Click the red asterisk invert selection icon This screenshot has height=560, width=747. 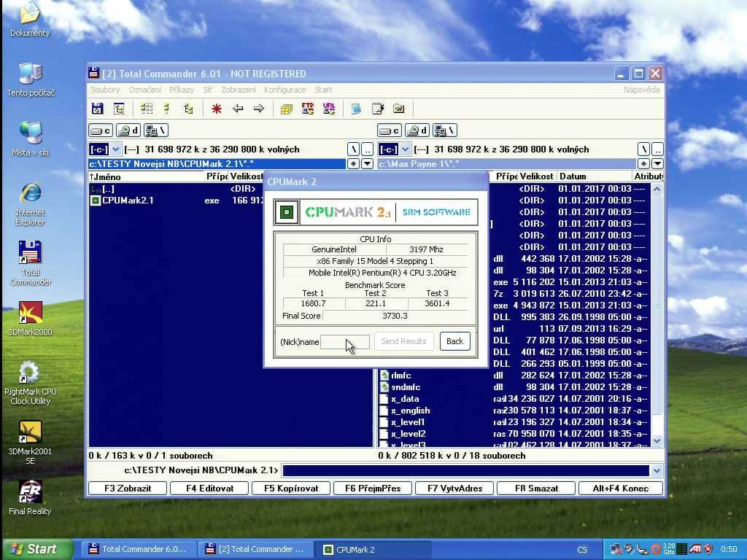tap(216, 109)
